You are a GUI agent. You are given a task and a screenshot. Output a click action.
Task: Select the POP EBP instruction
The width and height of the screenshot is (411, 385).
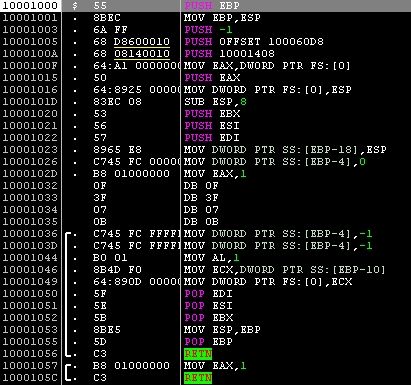(208, 342)
